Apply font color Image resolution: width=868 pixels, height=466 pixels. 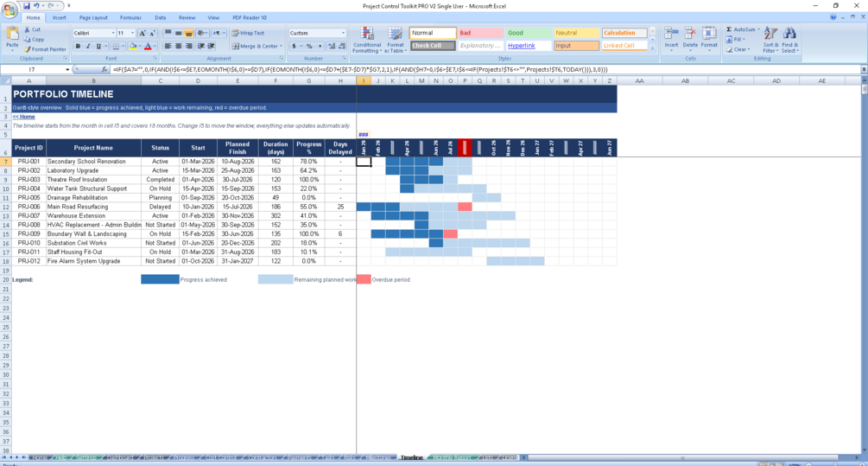[x=148, y=47]
